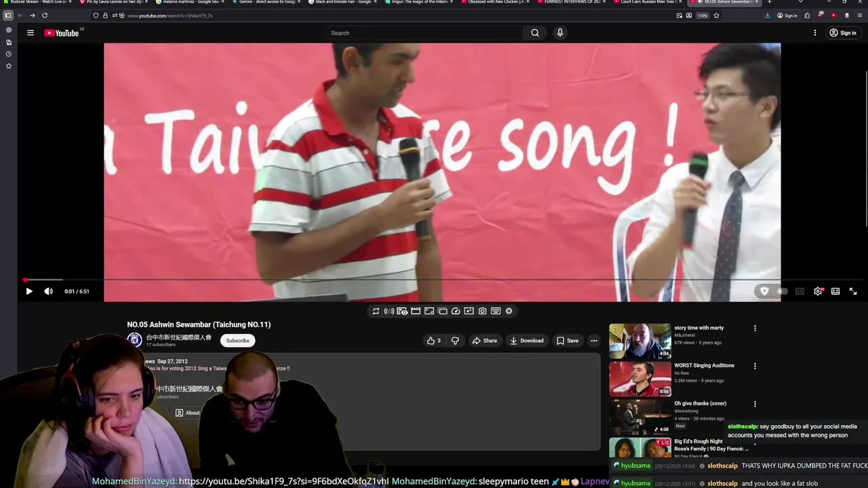Open options menu for 'Oh give thanks (cover)'
The height and width of the screenshot is (488, 868).
point(755,404)
